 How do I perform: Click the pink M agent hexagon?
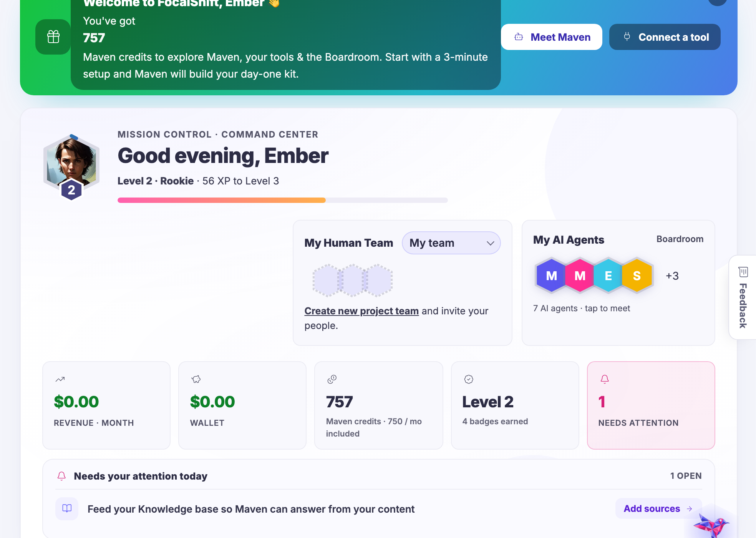pyautogui.click(x=580, y=276)
